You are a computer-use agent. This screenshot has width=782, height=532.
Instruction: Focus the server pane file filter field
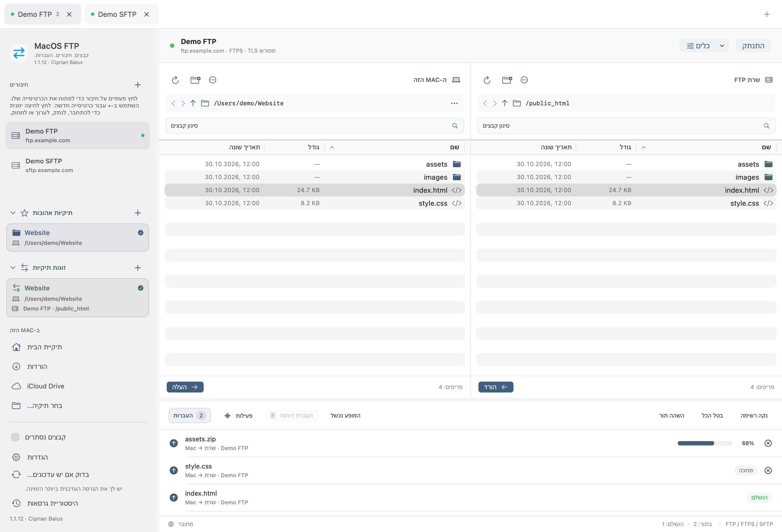[626, 126]
